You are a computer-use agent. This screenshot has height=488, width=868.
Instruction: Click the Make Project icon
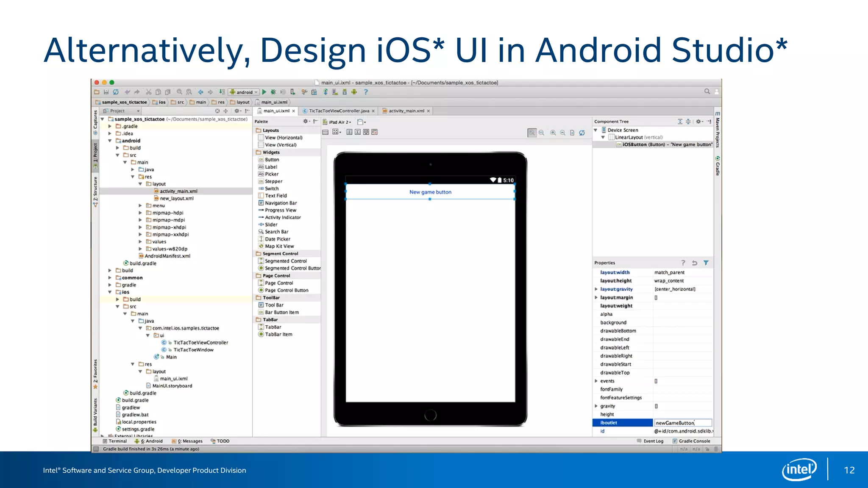pyautogui.click(x=222, y=92)
